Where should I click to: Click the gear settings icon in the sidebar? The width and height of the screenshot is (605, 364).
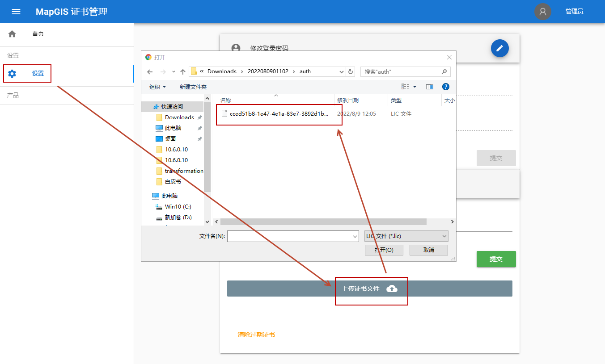coord(12,74)
